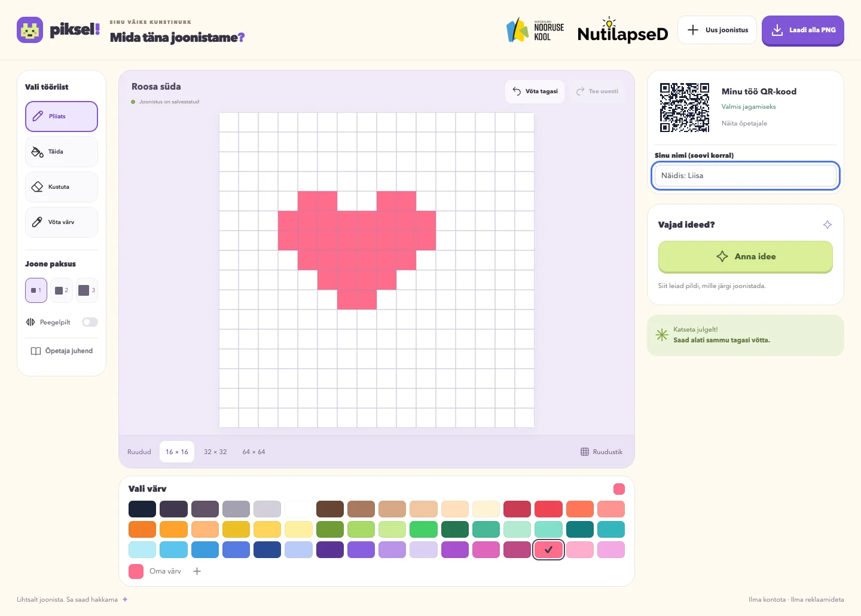Set line thickness to 1

36,290
